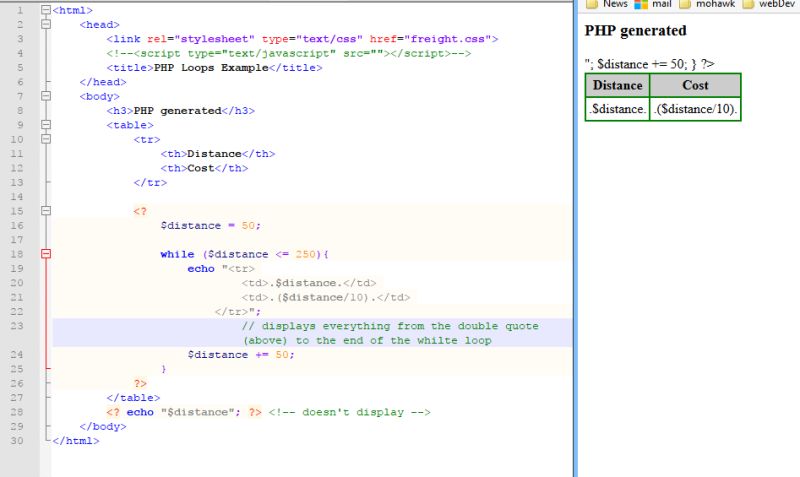Collapse the red while-loop fold marker on line 18
The width and height of the screenshot is (800, 477).
[x=46, y=254]
